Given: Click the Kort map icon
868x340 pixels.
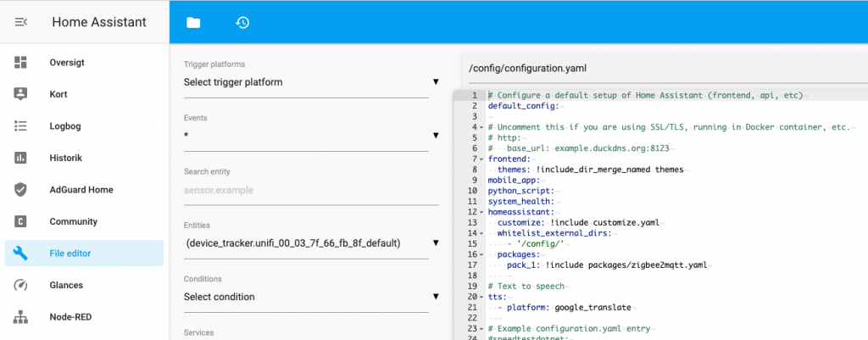Looking at the screenshot, I should [x=20, y=94].
